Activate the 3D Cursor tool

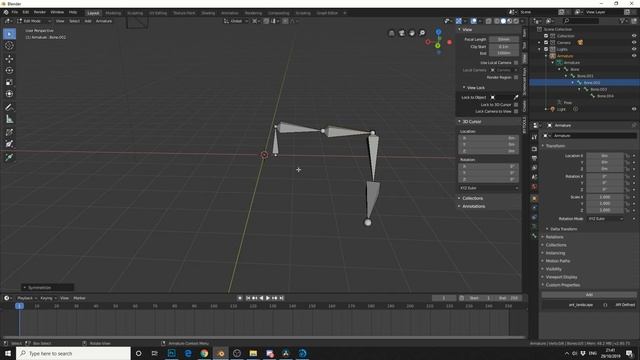pyautogui.click(x=9, y=46)
